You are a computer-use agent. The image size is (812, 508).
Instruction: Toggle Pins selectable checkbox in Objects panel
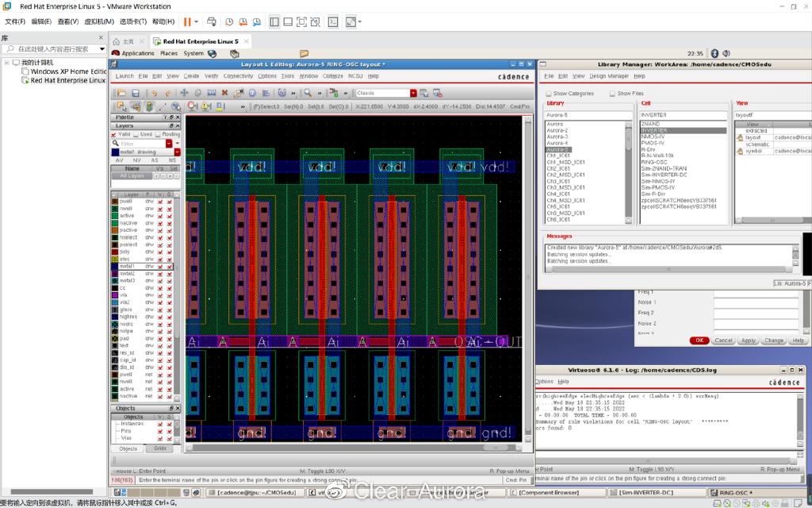coord(170,431)
